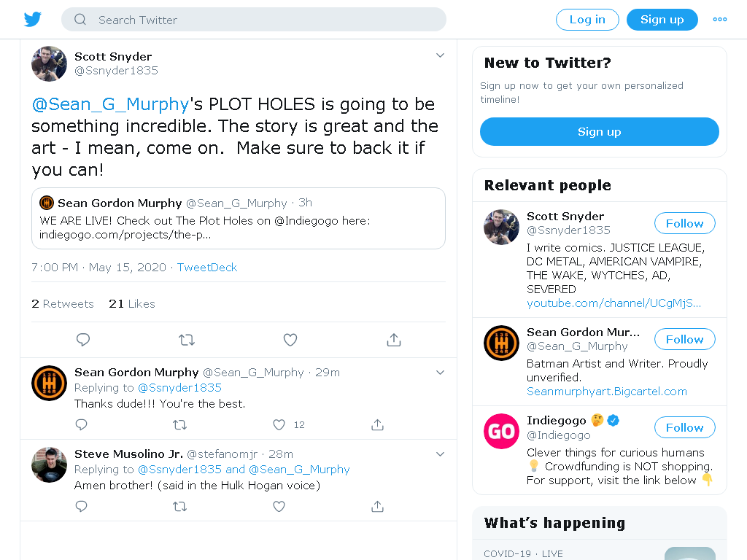Retweet Sean Gordon Murphy's reply
Viewport: 747px width, 560px height.
179,424
